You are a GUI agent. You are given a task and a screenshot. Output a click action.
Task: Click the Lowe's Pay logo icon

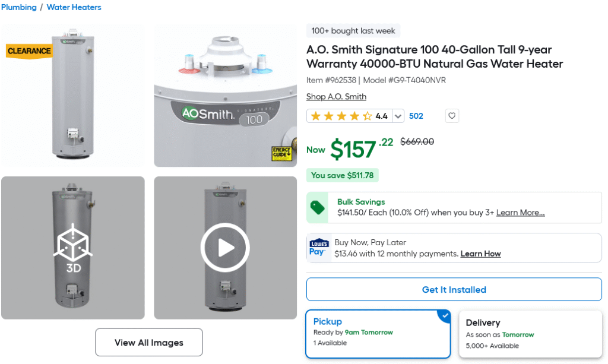click(319, 248)
